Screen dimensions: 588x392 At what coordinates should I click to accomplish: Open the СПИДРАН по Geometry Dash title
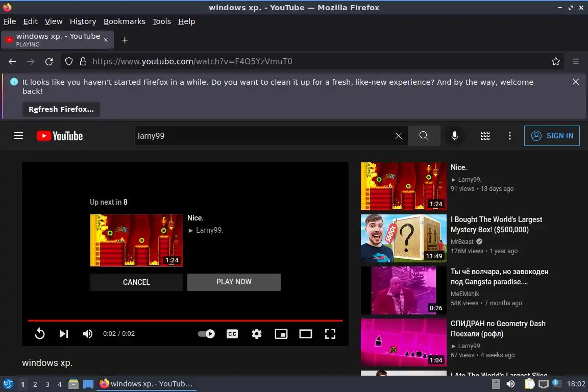498,329
